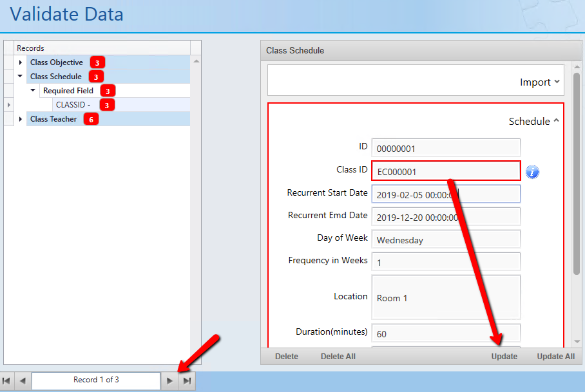Click the Location field Room 1

(446, 297)
